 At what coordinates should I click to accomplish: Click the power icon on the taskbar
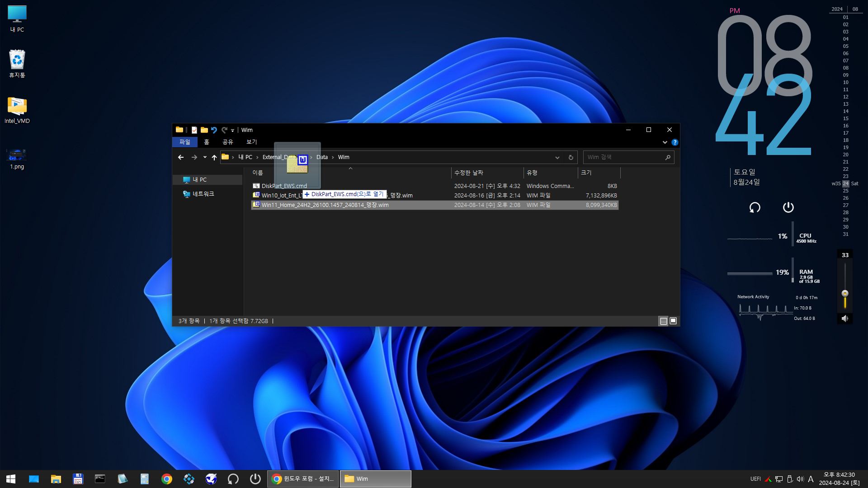[x=255, y=479]
